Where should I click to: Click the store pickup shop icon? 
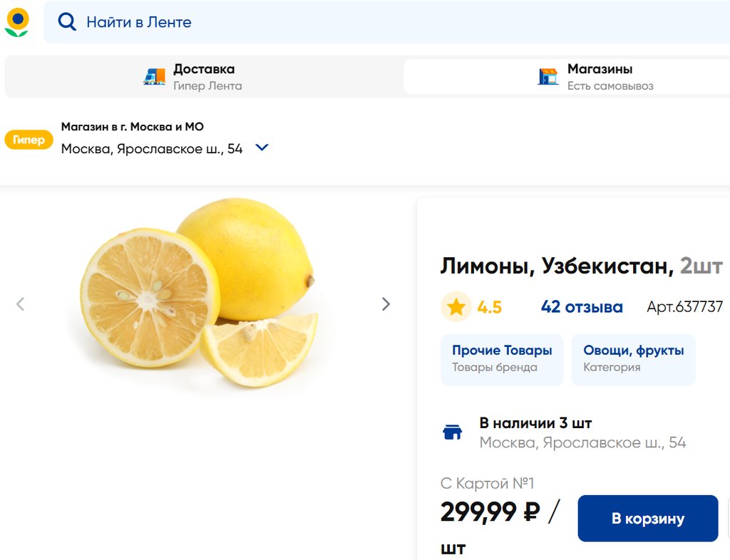tap(547, 77)
